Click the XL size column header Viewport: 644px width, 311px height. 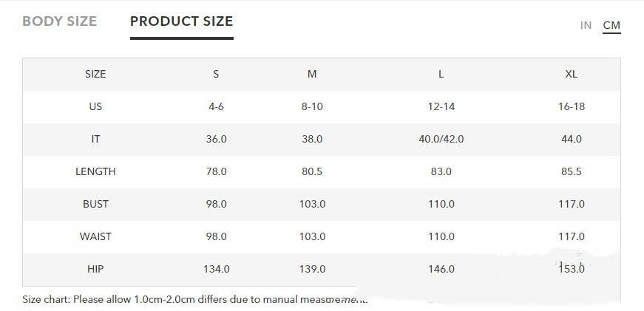[572, 74]
